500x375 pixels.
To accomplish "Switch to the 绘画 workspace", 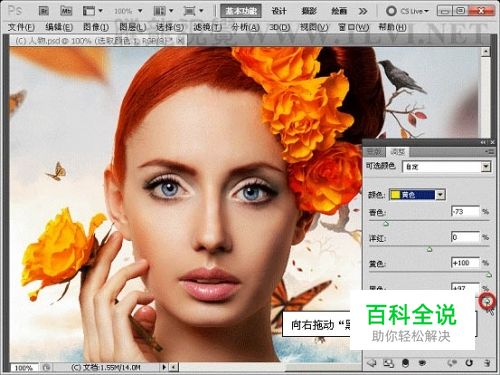I will (x=339, y=11).
